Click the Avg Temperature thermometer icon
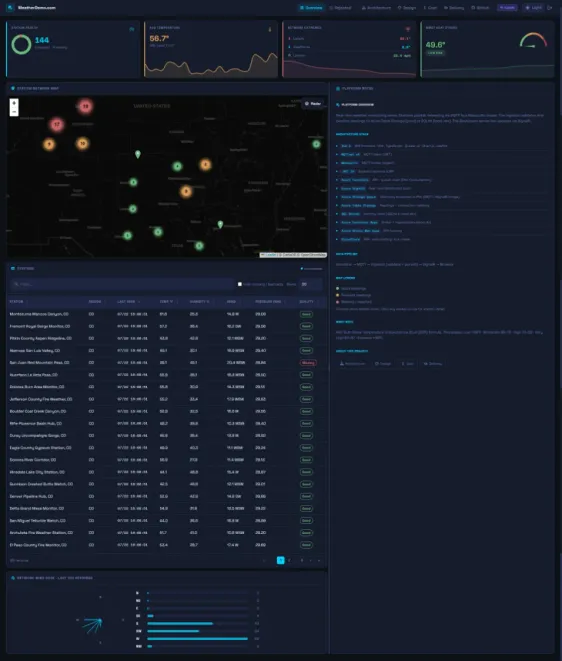Screen dimensions: 562x661 pyautogui.click(x=270, y=29)
